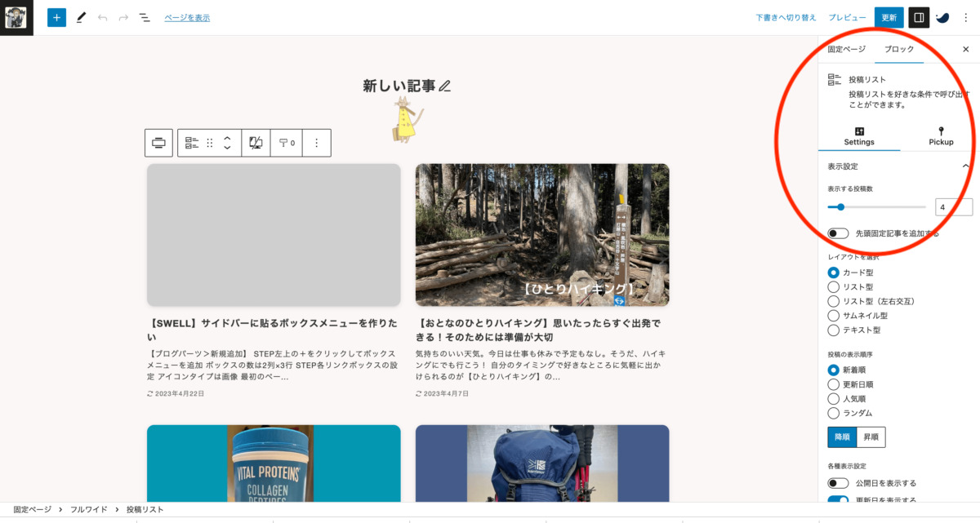Image resolution: width=980 pixels, height=523 pixels.
Task: Sort posts by 人気順
Action: 833,399
